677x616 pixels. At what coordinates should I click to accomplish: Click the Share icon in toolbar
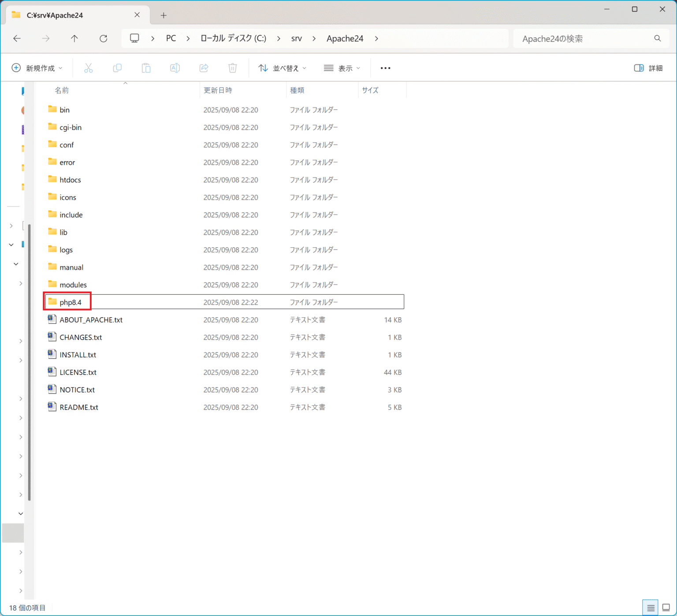204,68
